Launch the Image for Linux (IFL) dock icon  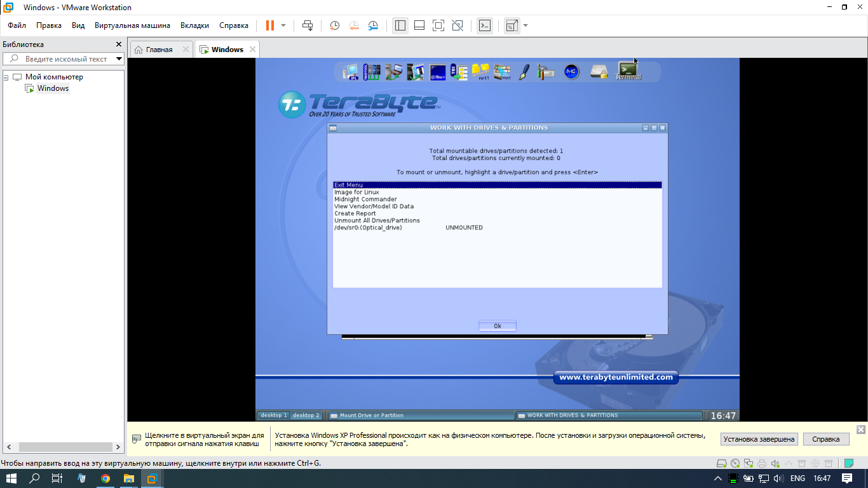click(x=351, y=72)
